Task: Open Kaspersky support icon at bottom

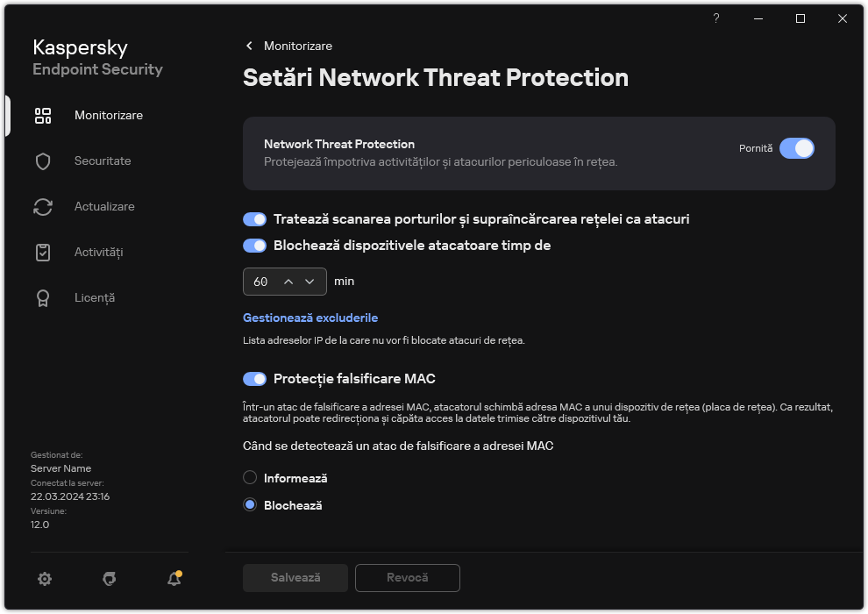Action: 109,579
